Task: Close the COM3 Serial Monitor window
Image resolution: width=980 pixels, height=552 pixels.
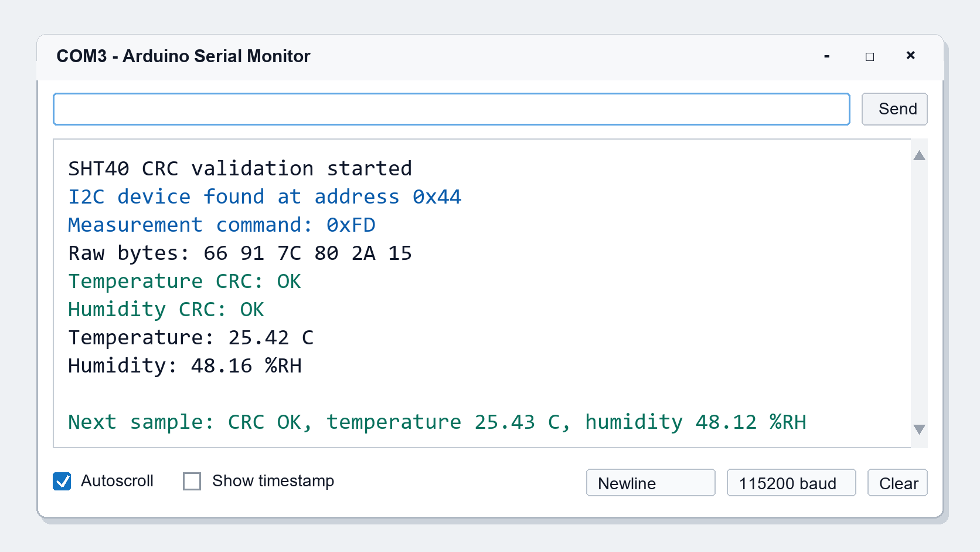Action: [x=910, y=56]
